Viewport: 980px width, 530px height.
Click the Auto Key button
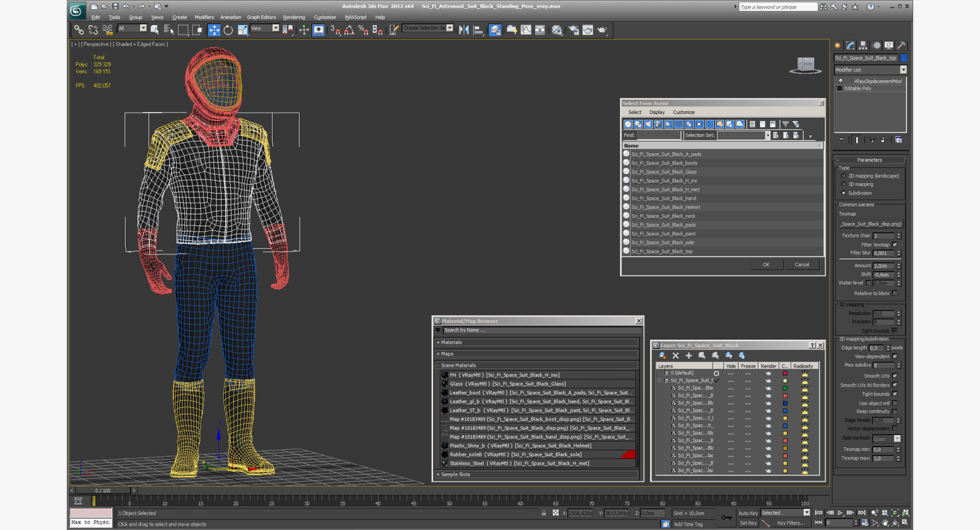tap(748, 513)
